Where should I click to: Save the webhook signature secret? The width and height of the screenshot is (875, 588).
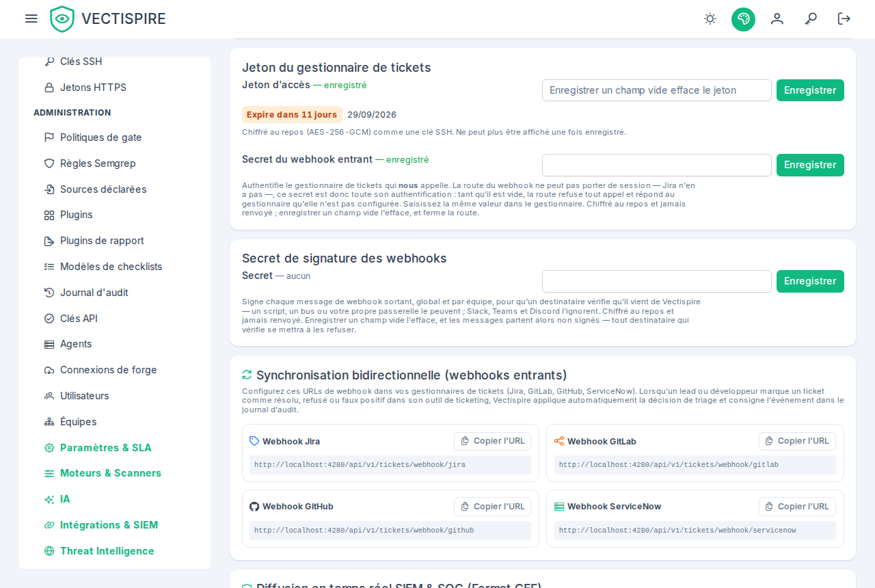pyautogui.click(x=810, y=281)
